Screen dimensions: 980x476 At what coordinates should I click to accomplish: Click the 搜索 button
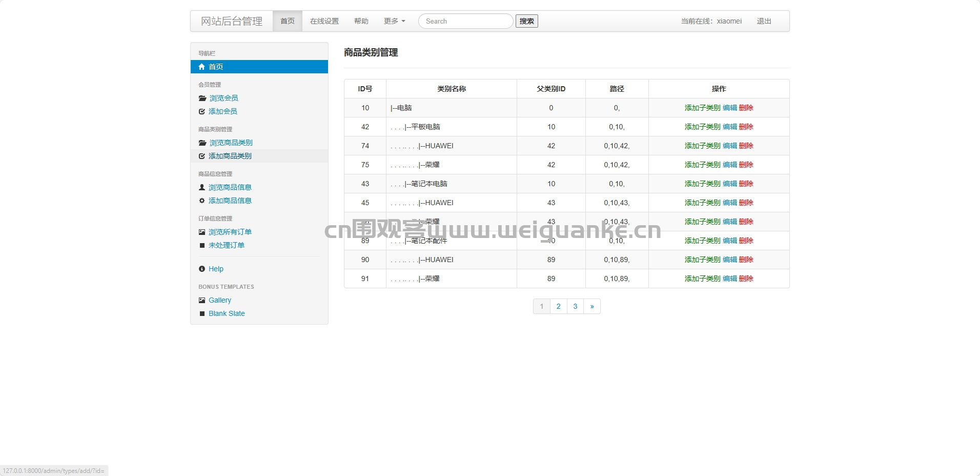[527, 21]
